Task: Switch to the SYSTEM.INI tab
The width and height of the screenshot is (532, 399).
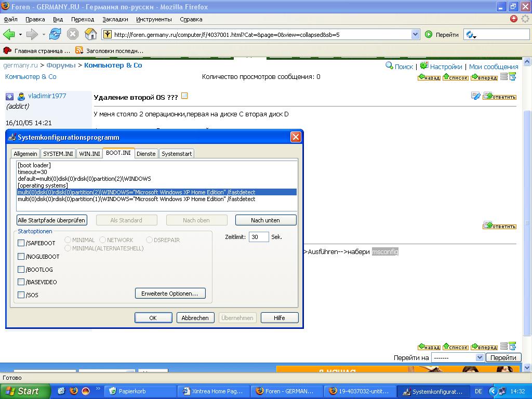Action: click(x=58, y=154)
